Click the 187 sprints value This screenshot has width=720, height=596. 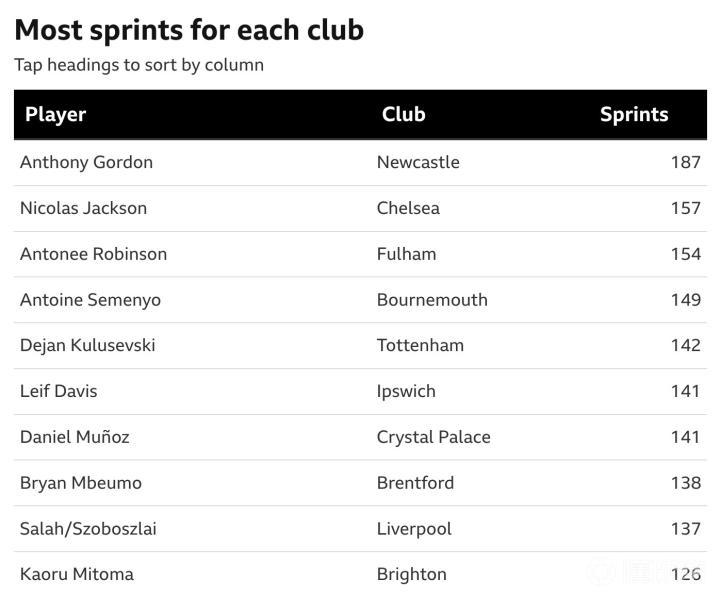[x=685, y=162]
